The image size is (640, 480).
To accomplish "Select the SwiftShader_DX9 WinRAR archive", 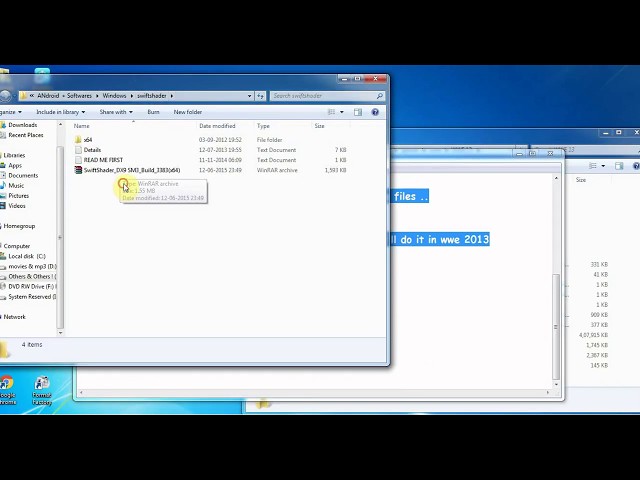I will pos(132,170).
